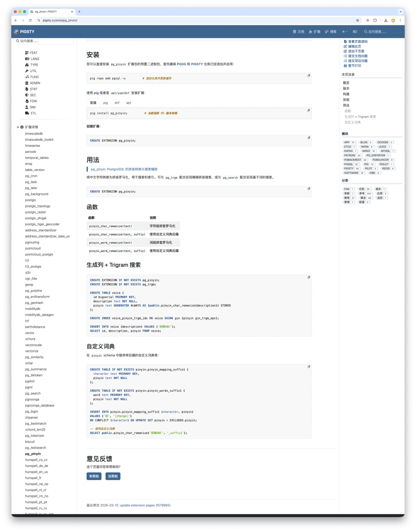Screen dimensions: 416x532
Task: Expand the browser tab search chevron
Action: click(400, 12)
